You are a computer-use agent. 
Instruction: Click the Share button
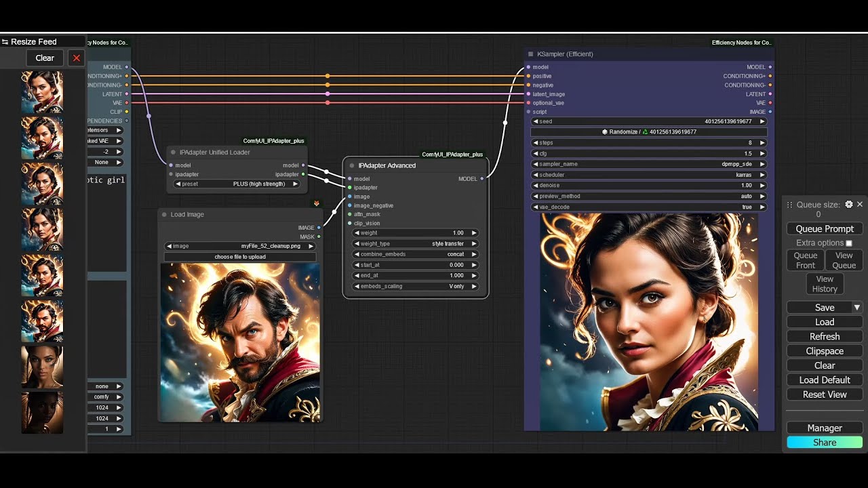tap(825, 443)
